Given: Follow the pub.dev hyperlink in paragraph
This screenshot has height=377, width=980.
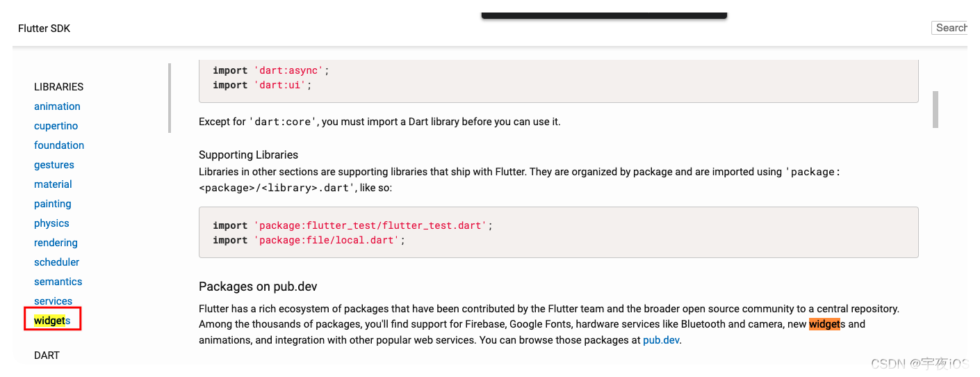Looking at the screenshot, I should [660, 340].
